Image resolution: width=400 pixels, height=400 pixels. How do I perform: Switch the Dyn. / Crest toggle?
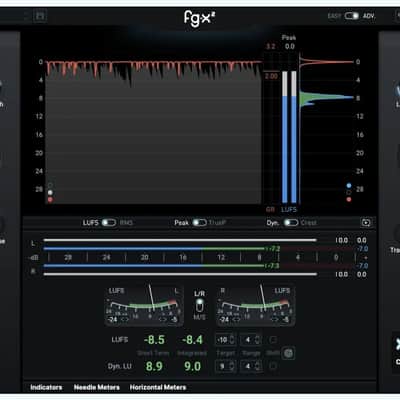[291, 222]
